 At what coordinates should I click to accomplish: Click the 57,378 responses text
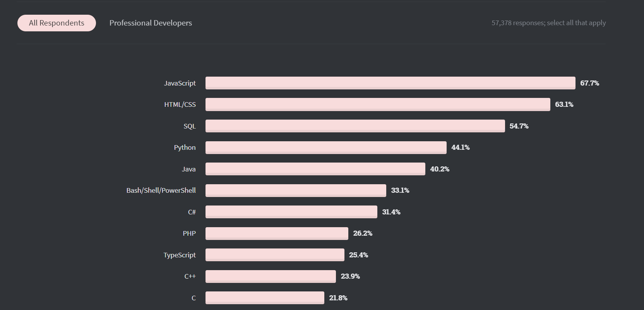click(548, 23)
